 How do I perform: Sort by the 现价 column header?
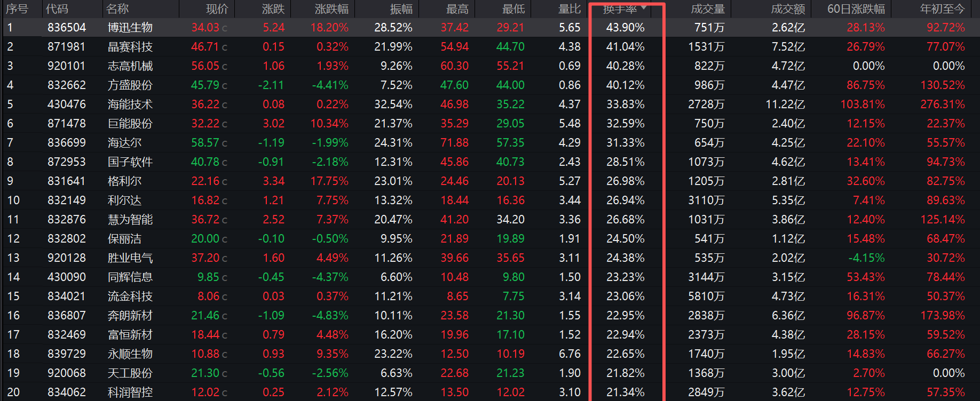click(217, 9)
